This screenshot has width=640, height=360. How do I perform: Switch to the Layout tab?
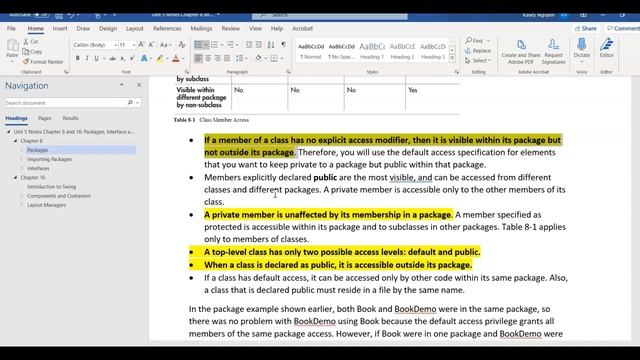click(x=135, y=28)
